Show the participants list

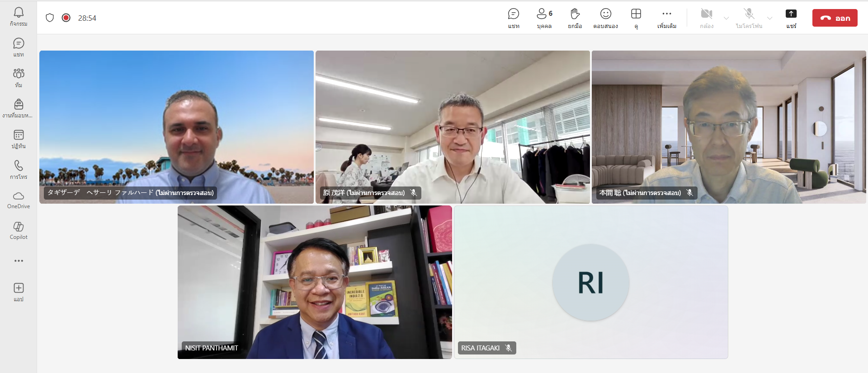(544, 18)
